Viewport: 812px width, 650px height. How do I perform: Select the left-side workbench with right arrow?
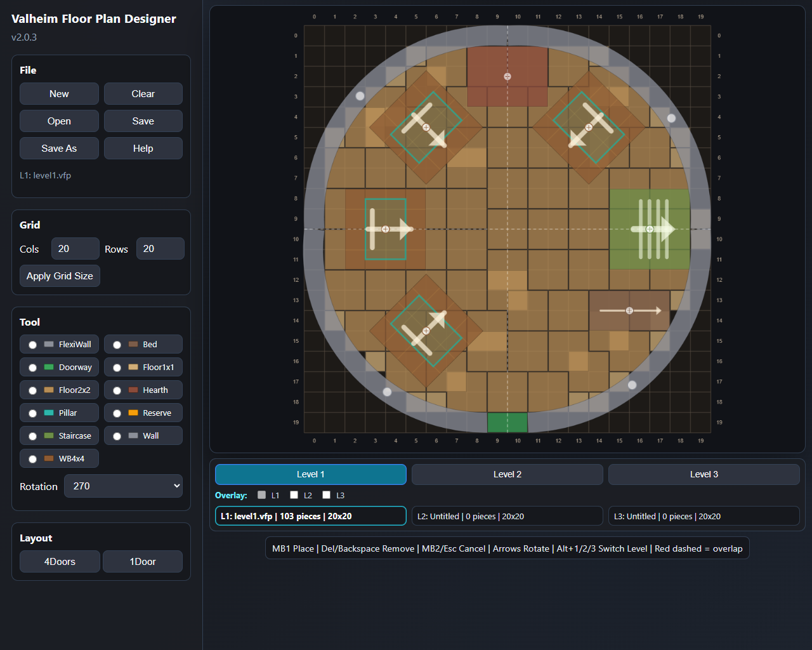click(386, 229)
